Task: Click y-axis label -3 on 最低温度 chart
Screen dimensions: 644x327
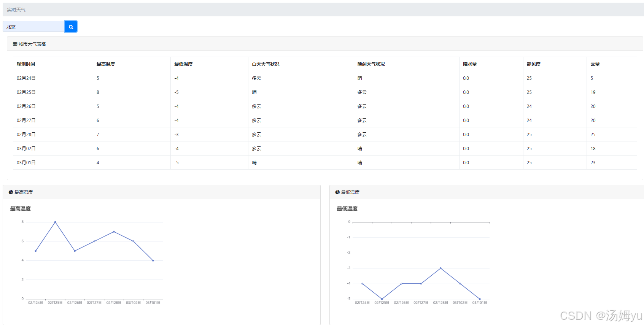Action: click(348, 268)
